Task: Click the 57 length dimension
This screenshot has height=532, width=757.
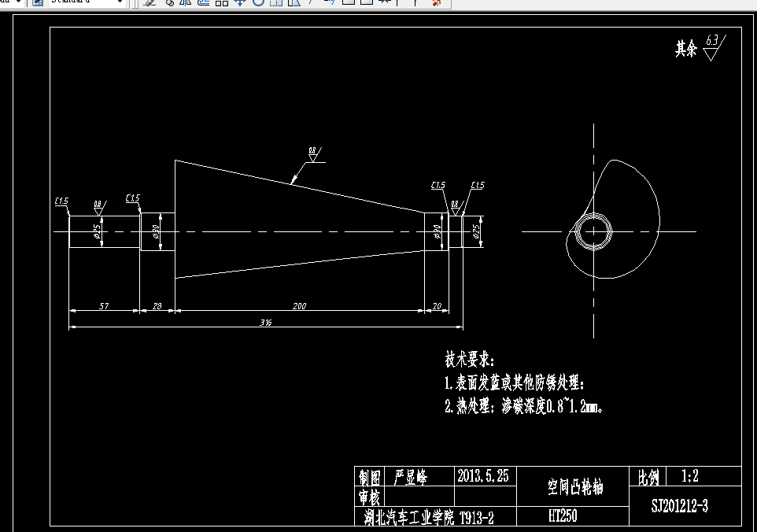Action: pyautogui.click(x=104, y=306)
